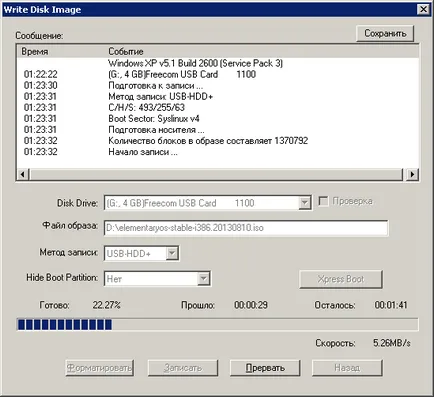Click the Xpress Boot button
The height and width of the screenshot is (397, 434).
[x=341, y=279]
